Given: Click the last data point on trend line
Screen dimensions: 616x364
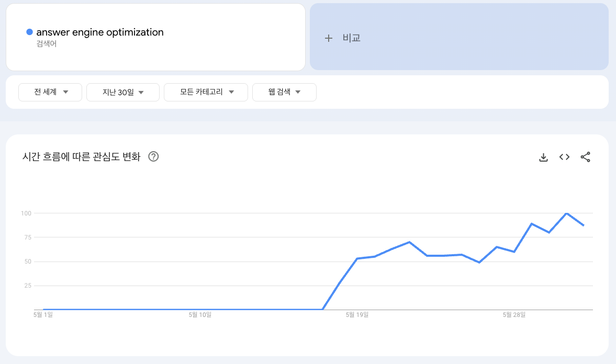Looking at the screenshot, I should [584, 225].
